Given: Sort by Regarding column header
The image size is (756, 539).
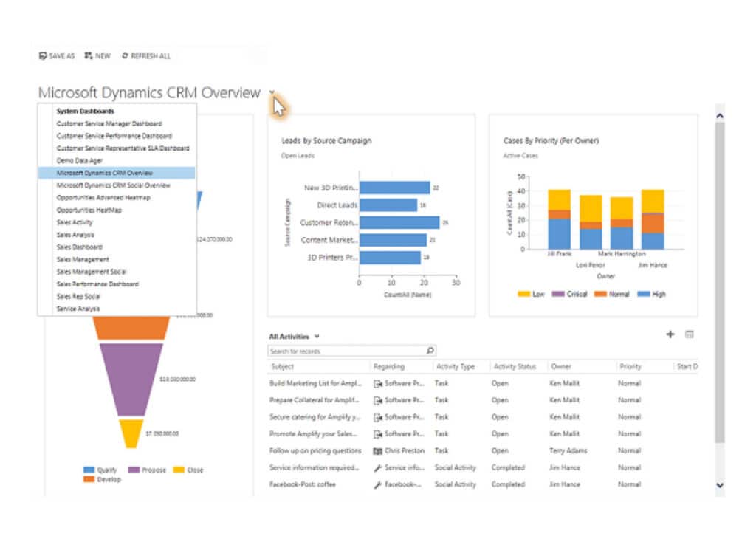Looking at the screenshot, I should (x=389, y=367).
